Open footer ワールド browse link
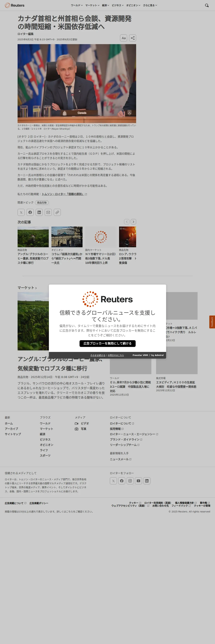Viewport: 215px width, 644px height. coord(45,423)
